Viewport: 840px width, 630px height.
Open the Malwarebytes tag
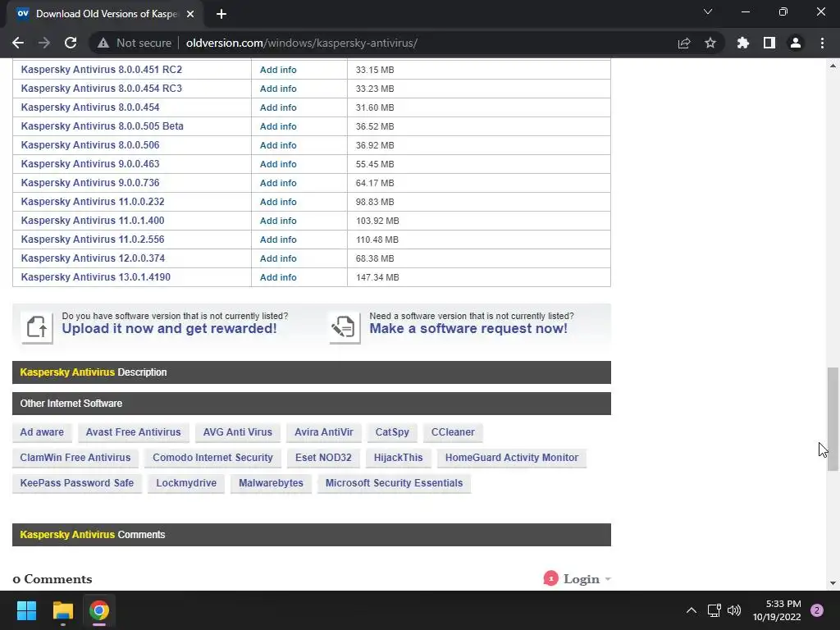click(x=271, y=482)
